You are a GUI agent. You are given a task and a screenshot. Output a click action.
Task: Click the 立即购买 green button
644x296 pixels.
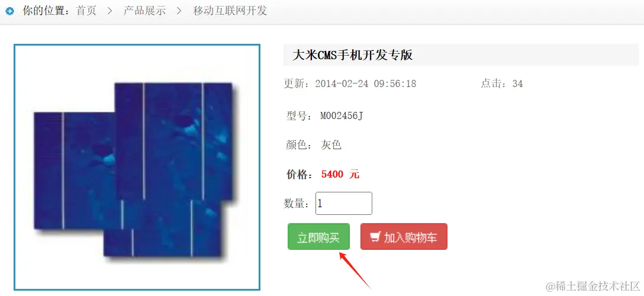(318, 236)
